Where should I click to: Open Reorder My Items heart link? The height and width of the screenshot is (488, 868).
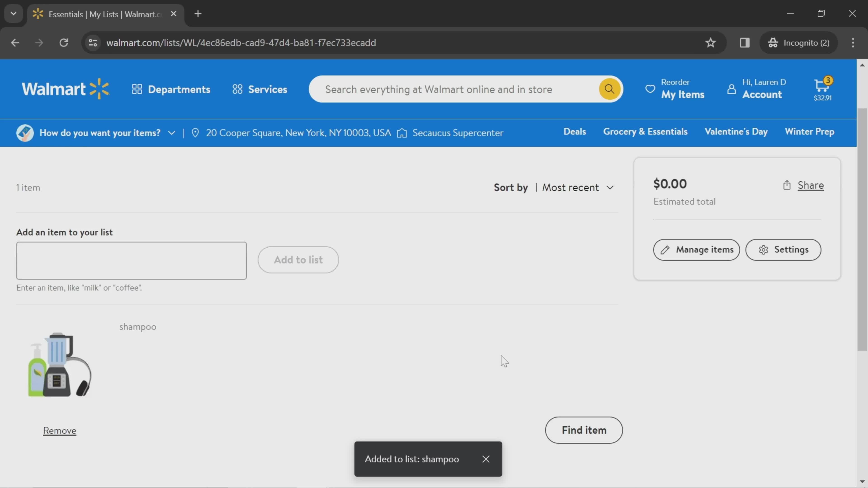pyautogui.click(x=675, y=89)
